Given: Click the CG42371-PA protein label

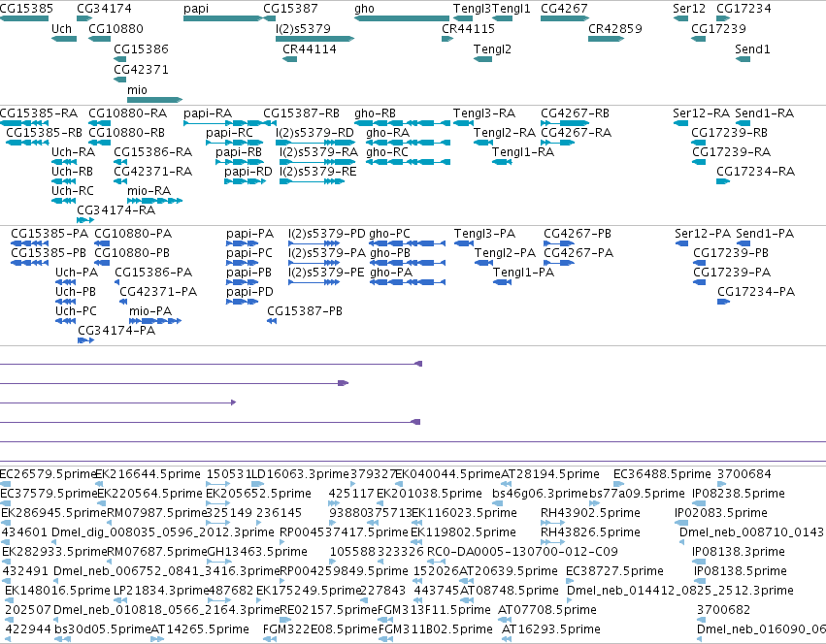Looking at the screenshot, I should click(158, 292).
